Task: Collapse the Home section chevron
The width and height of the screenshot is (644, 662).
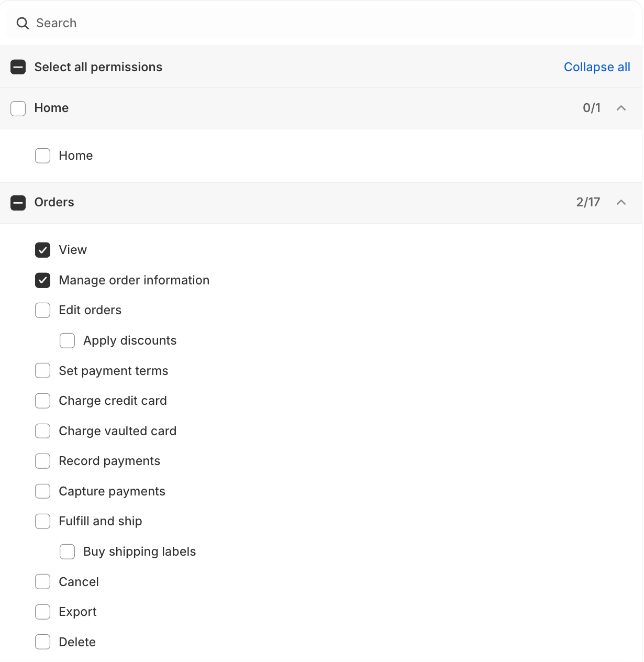Action: pyautogui.click(x=621, y=108)
